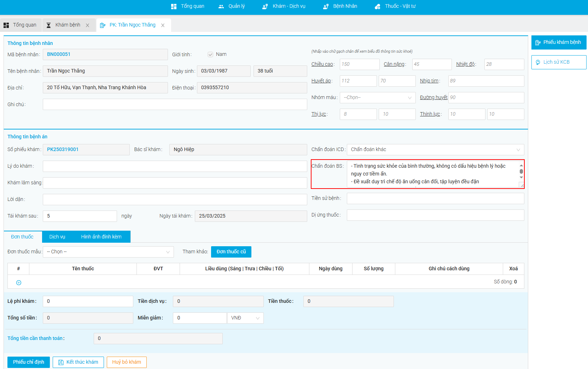Open the Thị lực health chart link

[319, 114]
